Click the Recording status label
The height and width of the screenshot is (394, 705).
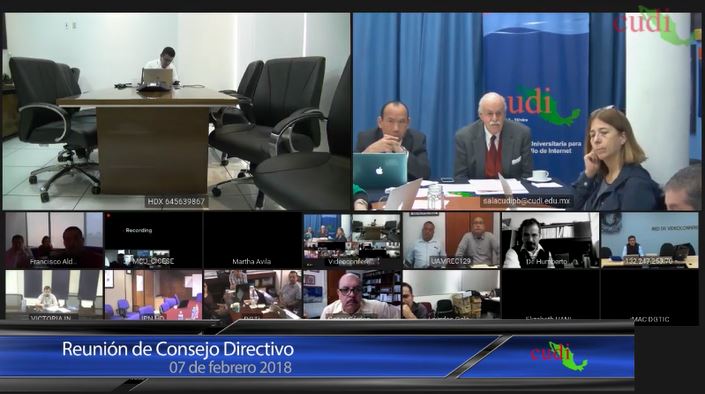coord(138,230)
